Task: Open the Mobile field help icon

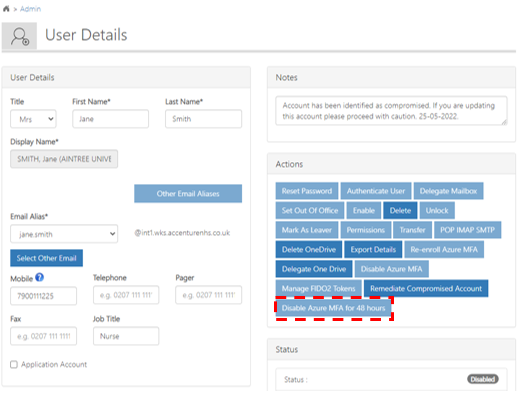Action: pyautogui.click(x=39, y=277)
